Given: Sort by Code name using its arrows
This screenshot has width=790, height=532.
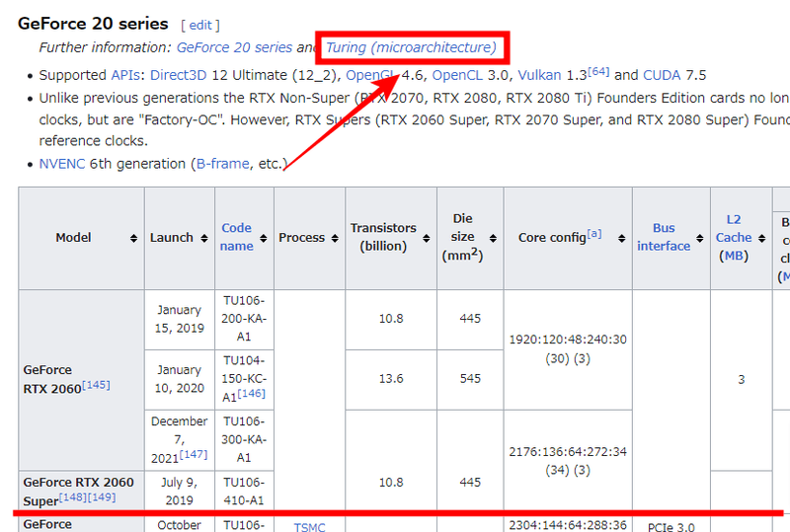Looking at the screenshot, I should click(264, 239).
